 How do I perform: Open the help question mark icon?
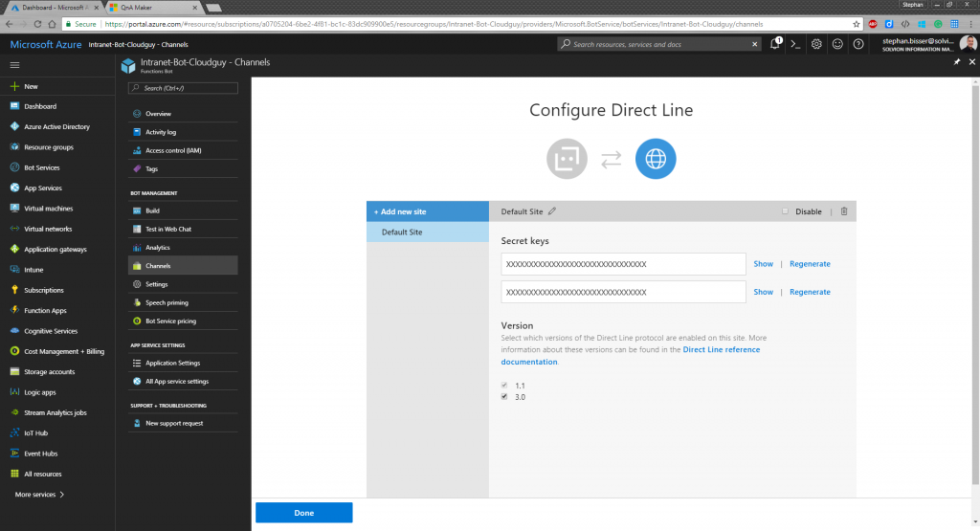(858, 44)
